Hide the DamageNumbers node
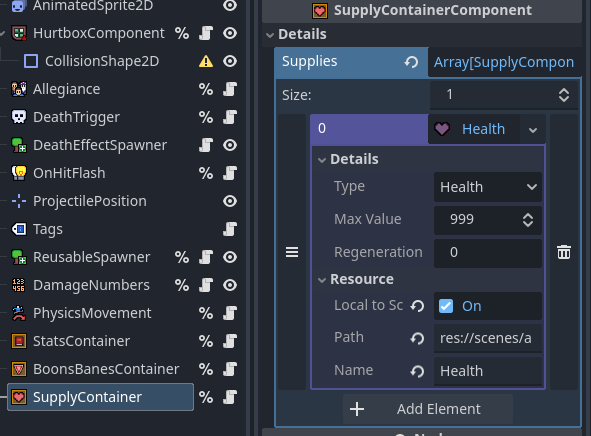Image resolution: width=591 pixels, height=436 pixels. point(230,285)
